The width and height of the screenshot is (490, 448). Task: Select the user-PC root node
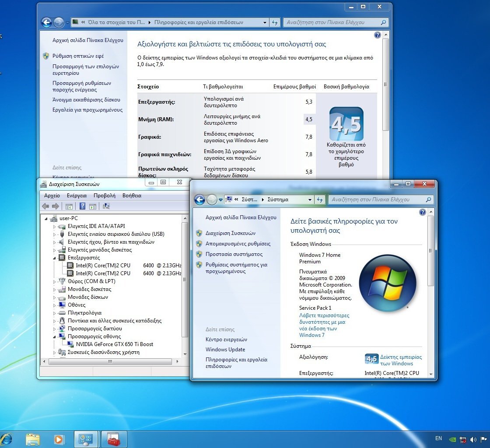point(68,218)
